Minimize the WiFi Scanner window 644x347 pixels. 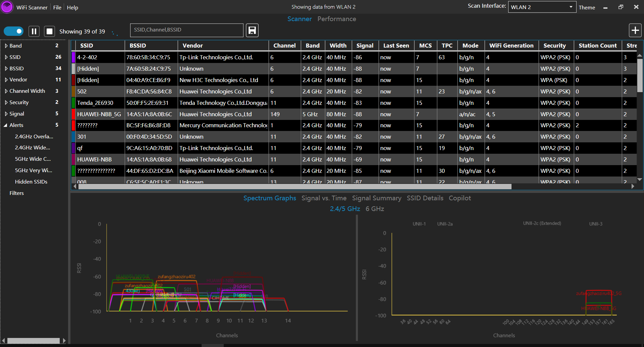(x=605, y=8)
